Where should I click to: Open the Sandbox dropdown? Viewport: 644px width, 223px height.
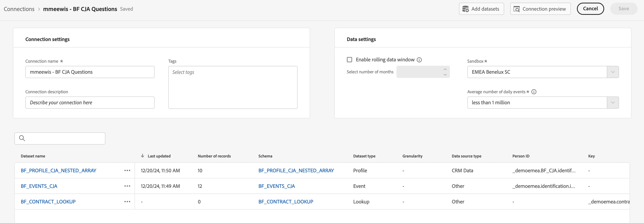coord(543,72)
